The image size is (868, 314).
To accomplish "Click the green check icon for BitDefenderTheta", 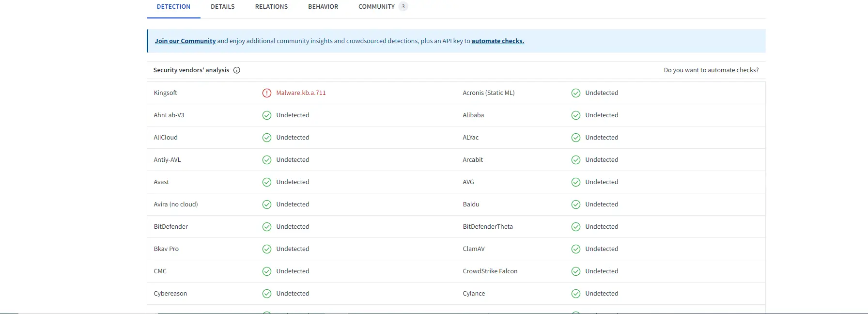I will (576, 227).
